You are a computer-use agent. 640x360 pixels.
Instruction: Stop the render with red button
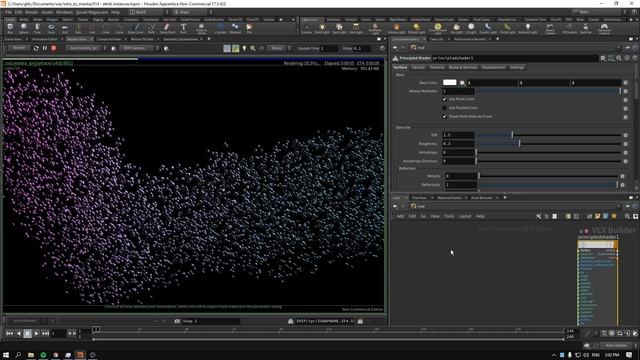pyautogui.click(x=53, y=48)
